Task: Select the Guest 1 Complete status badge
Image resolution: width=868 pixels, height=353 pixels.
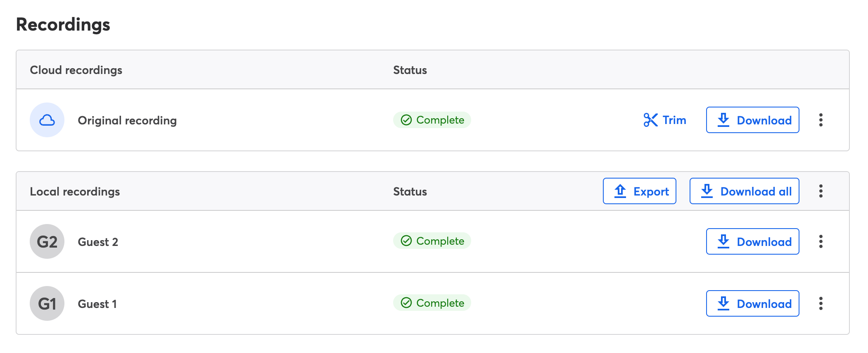Action: 432,303
